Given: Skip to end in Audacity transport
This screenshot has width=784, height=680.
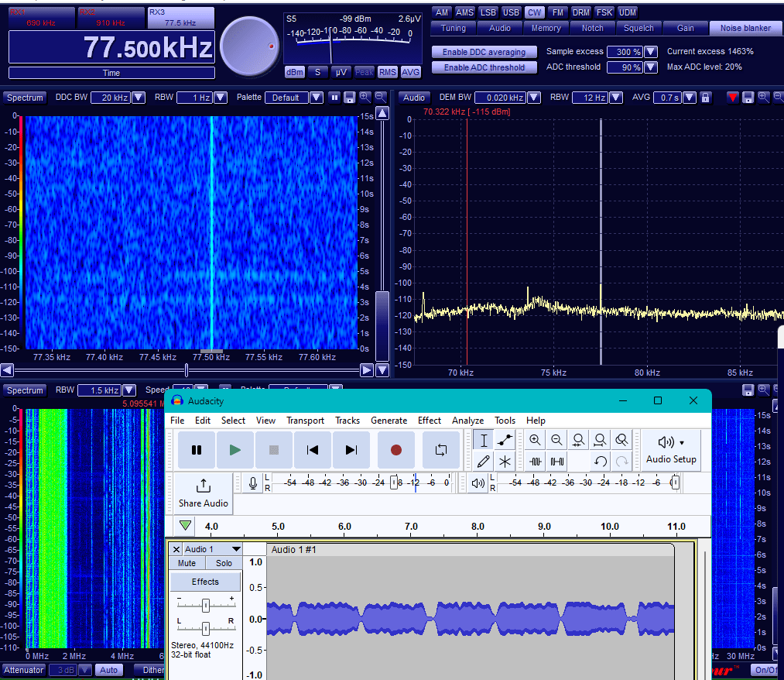Looking at the screenshot, I should 351,450.
